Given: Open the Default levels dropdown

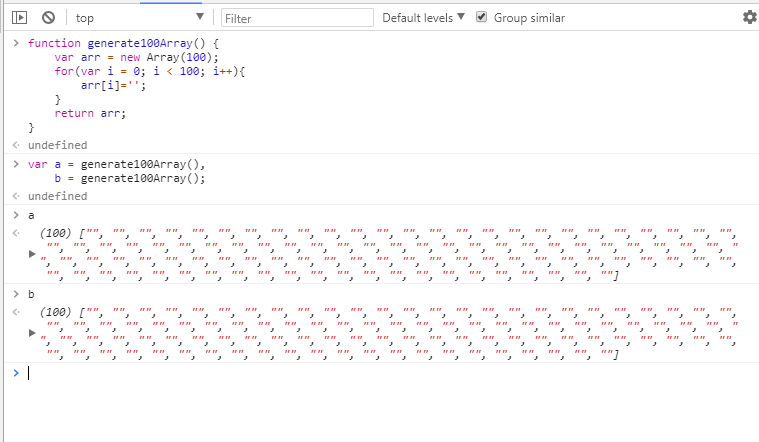Looking at the screenshot, I should 423,18.
